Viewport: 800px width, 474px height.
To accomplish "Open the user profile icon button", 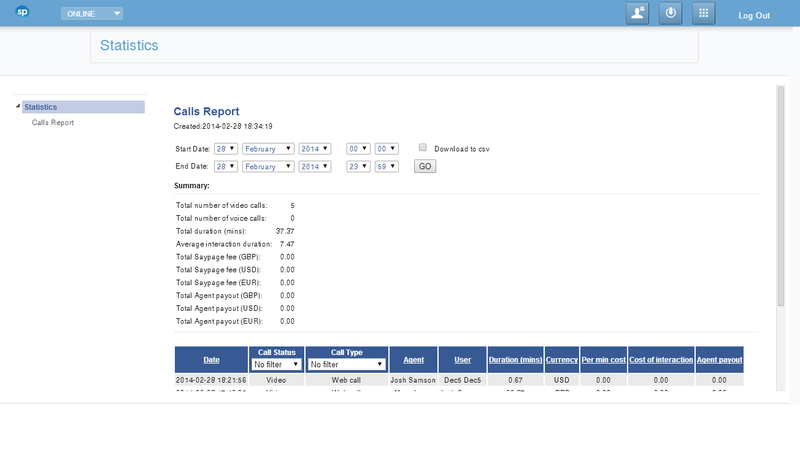I will pos(637,14).
